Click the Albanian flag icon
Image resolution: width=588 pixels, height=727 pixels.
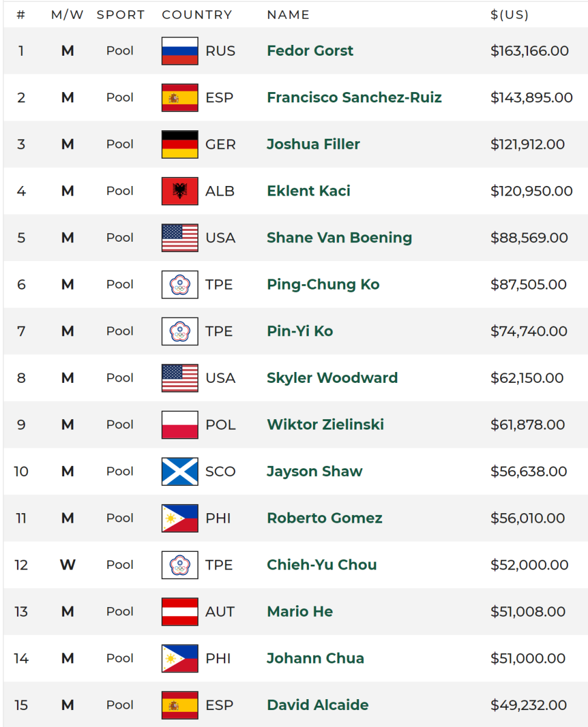click(x=180, y=191)
